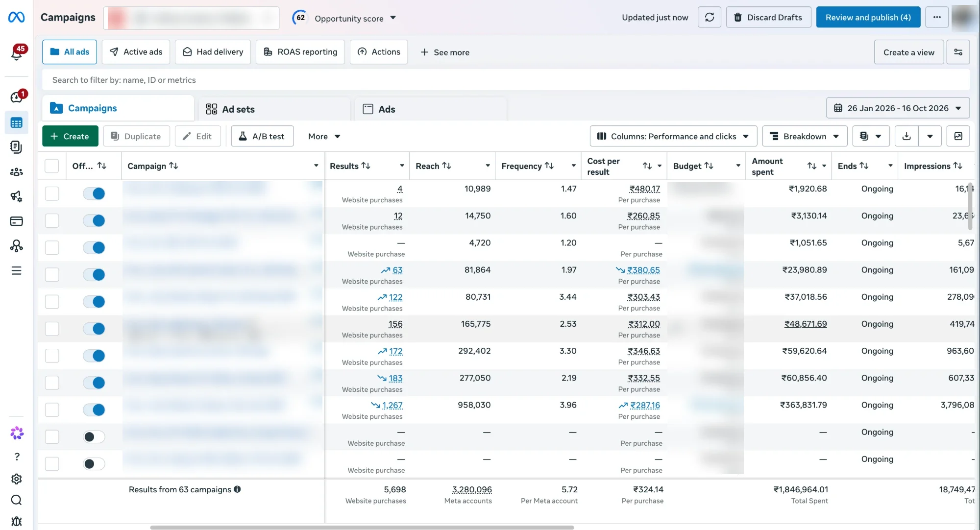Click Review and publish (4) button
The height and width of the screenshot is (530, 980).
868,18
